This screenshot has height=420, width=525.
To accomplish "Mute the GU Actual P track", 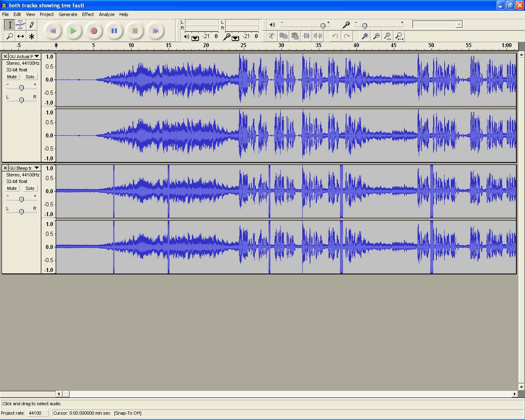I will pyautogui.click(x=12, y=77).
